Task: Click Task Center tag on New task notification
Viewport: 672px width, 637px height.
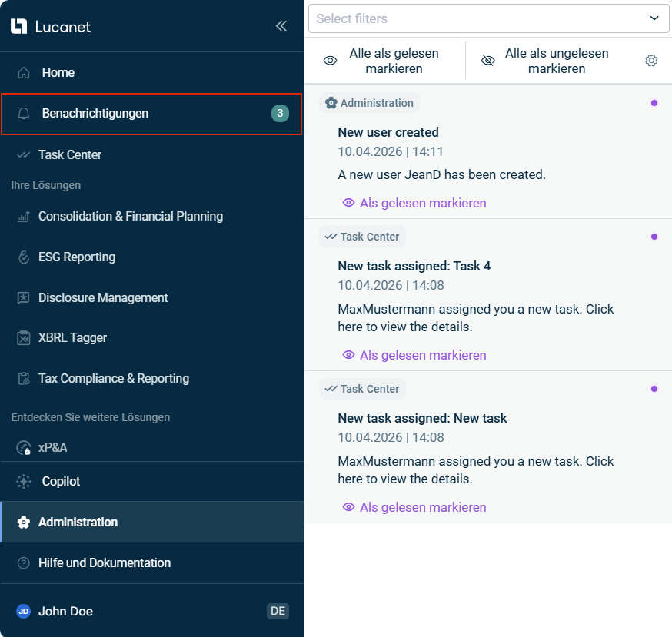Action: pos(363,389)
